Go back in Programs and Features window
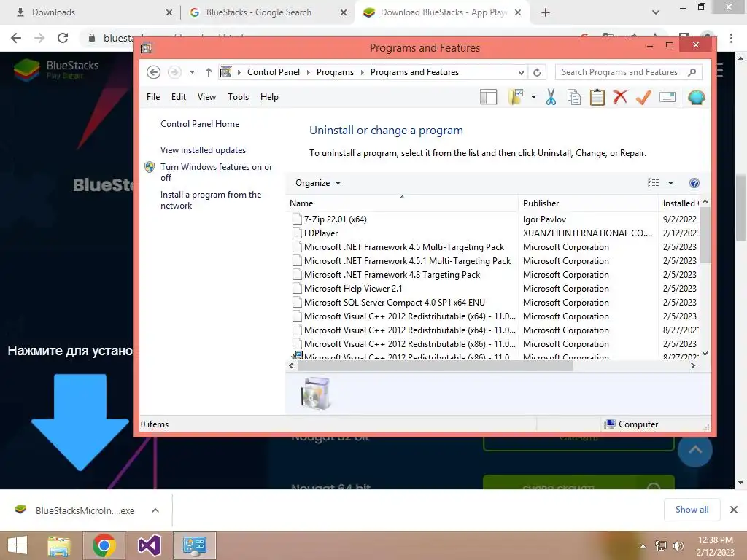747x560 pixels. [x=153, y=72]
